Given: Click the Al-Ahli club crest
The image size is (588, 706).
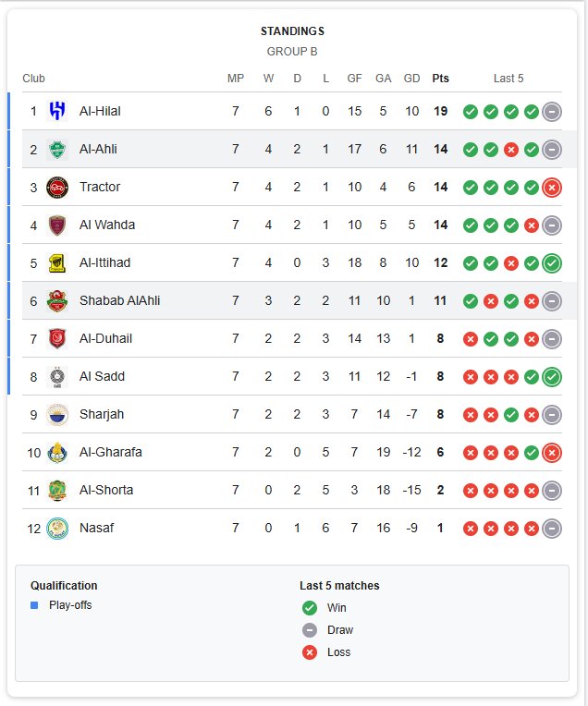Looking at the screenshot, I should pos(57,149).
